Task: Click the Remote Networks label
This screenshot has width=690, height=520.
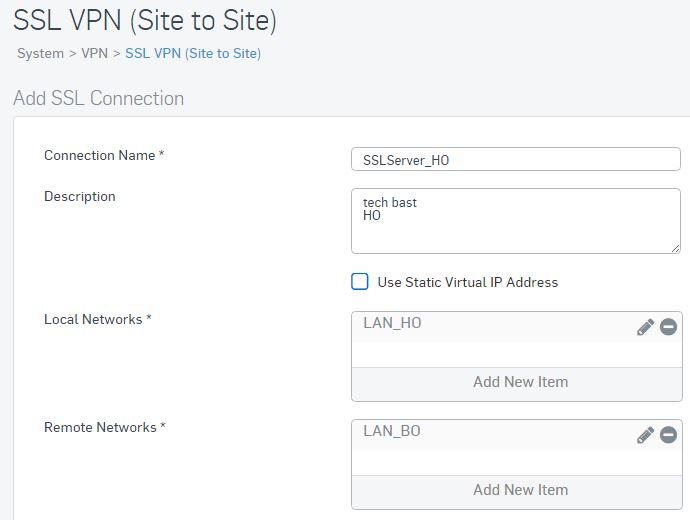Action: tap(105, 427)
